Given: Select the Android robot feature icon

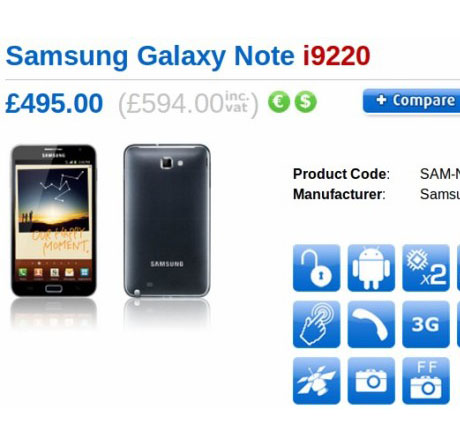Looking at the screenshot, I should click(371, 268).
